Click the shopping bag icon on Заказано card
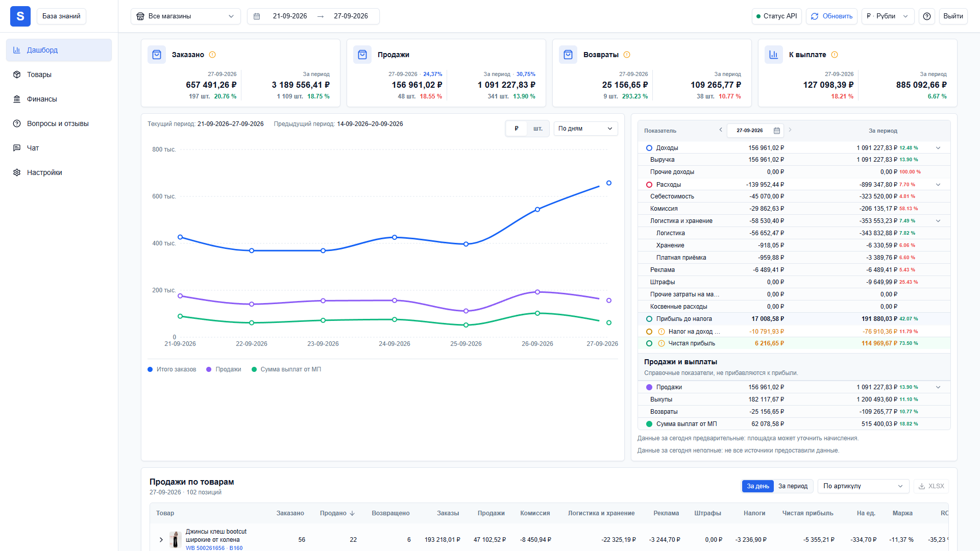This screenshot has width=980, height=551. pyautogui.click(x=157, y=55)
